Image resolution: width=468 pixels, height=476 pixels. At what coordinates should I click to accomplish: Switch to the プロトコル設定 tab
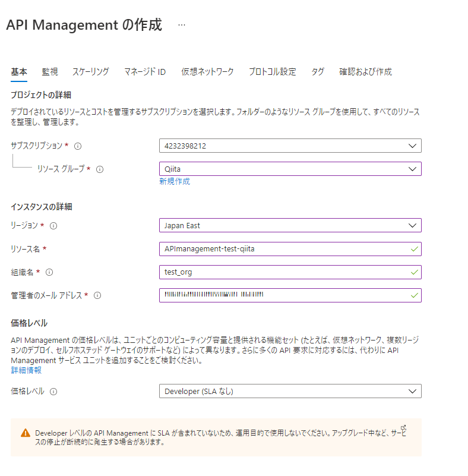click(x=273, y=72)
